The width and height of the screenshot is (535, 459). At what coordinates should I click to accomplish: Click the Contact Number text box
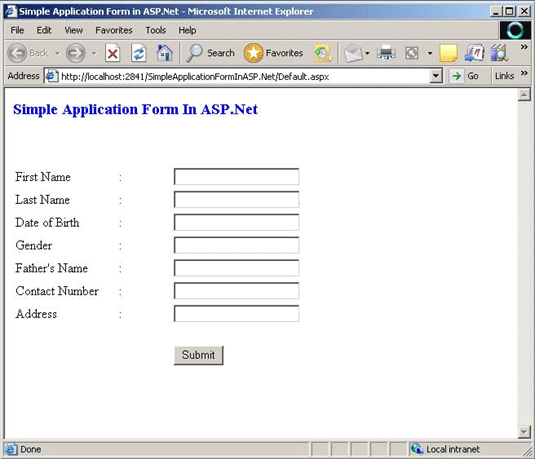236,291
